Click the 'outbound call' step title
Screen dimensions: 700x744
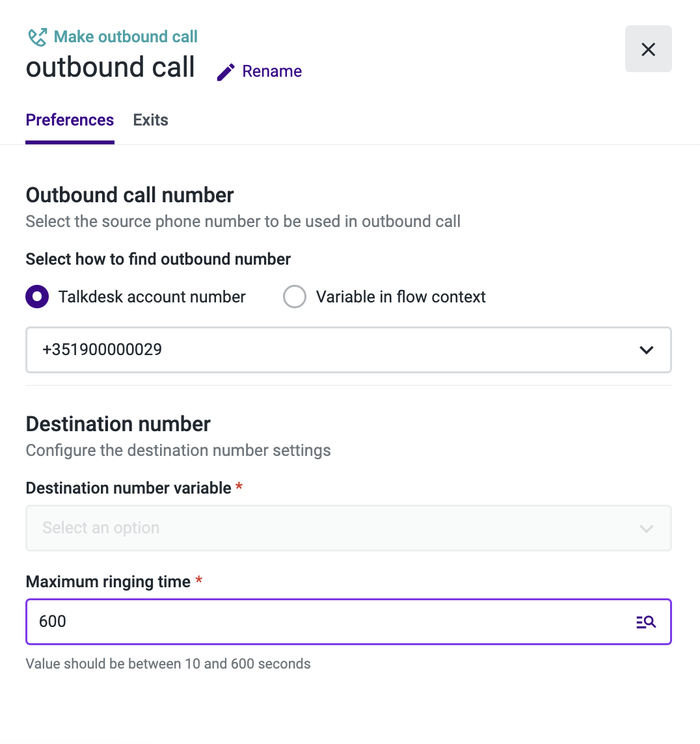[x=110, y=67]
